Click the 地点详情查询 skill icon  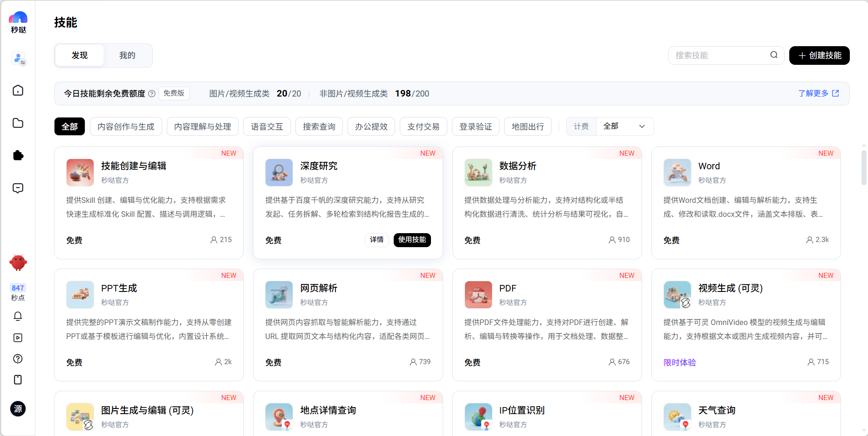point(279,417)
